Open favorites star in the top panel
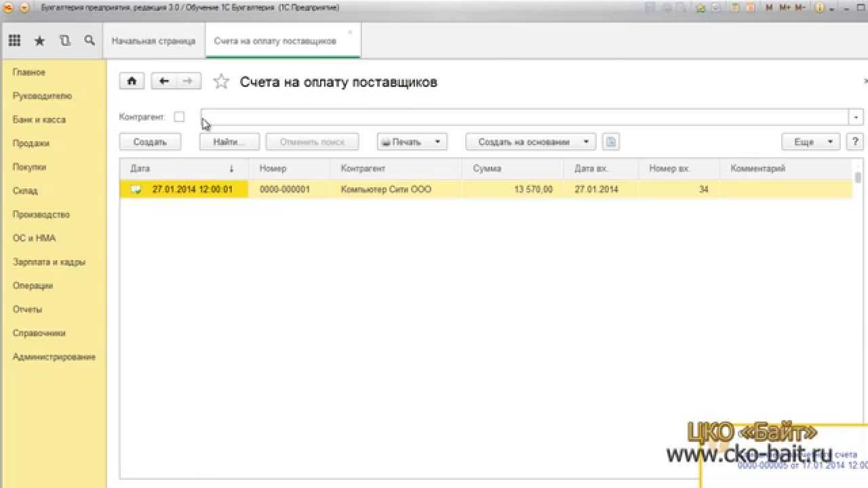 point(39,41)
